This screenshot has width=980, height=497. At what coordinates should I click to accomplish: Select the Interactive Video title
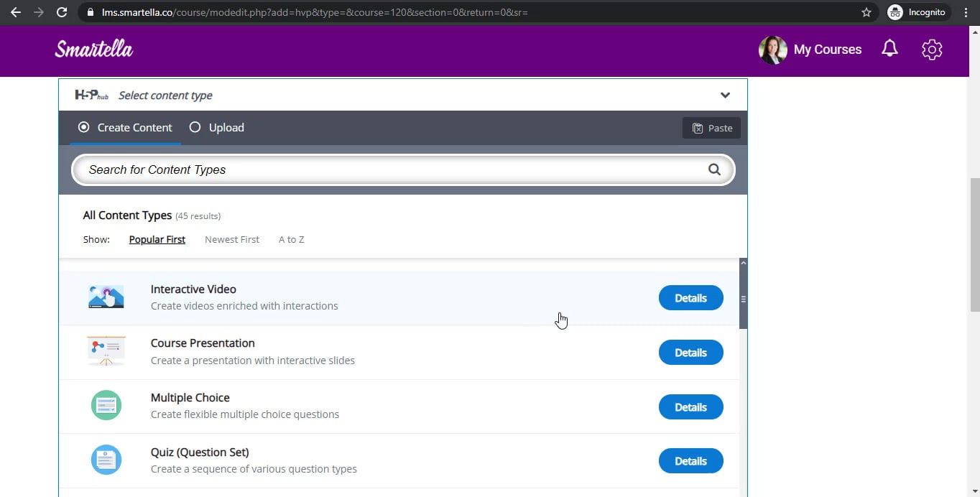[x=193, y=289]
